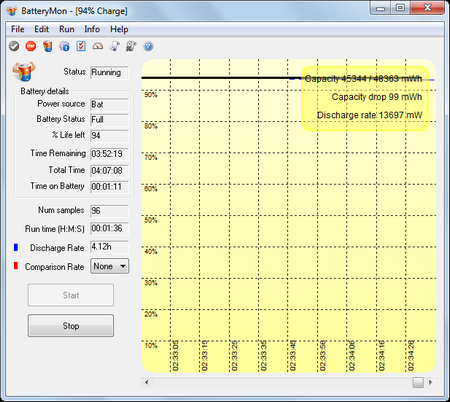Click the red stop sign toolbar icon
This screenshot has width=450, height=402.
31,46
